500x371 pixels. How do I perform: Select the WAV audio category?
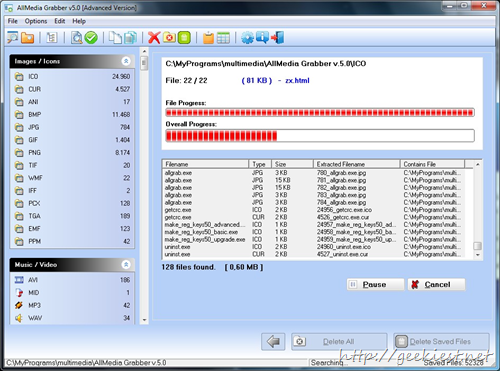[72, 318]
